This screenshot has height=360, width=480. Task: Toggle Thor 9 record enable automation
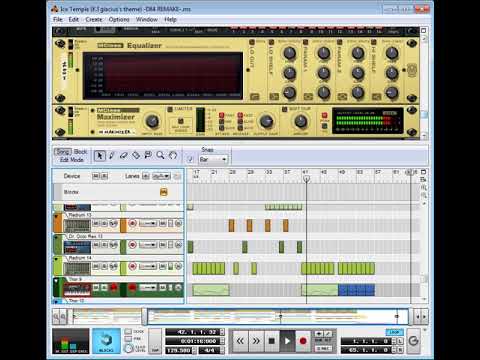(x=114, y=287)
